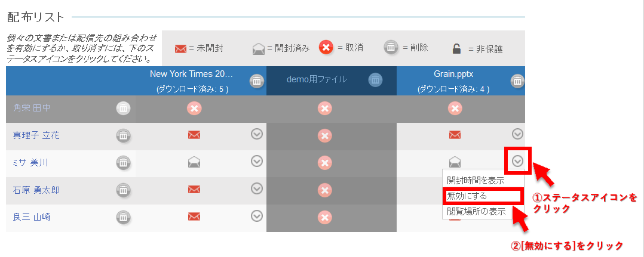Click delete icon next to 石原 勇太郎

pos(123,190)
